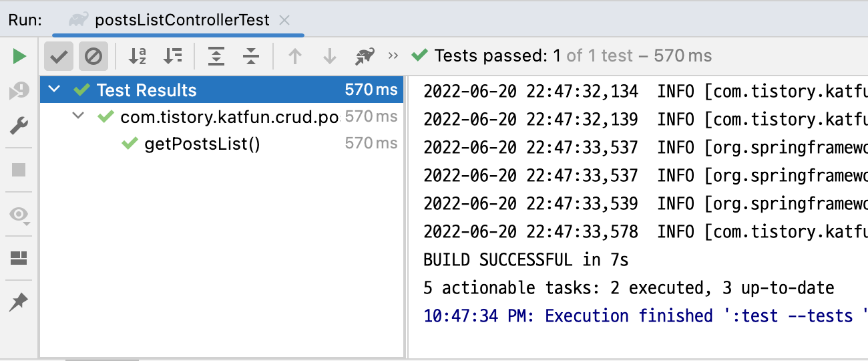Collapse the com.tistory.katfun.crud node
868x361 pixels.
pyautogui.click(x=79, y=116)
